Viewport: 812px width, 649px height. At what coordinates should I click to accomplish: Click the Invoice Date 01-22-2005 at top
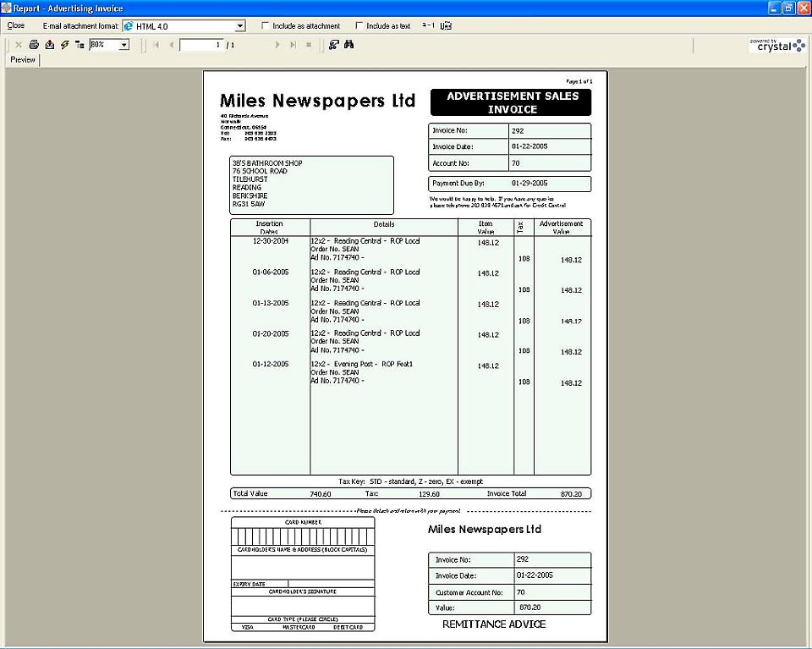tap(529, 146)
